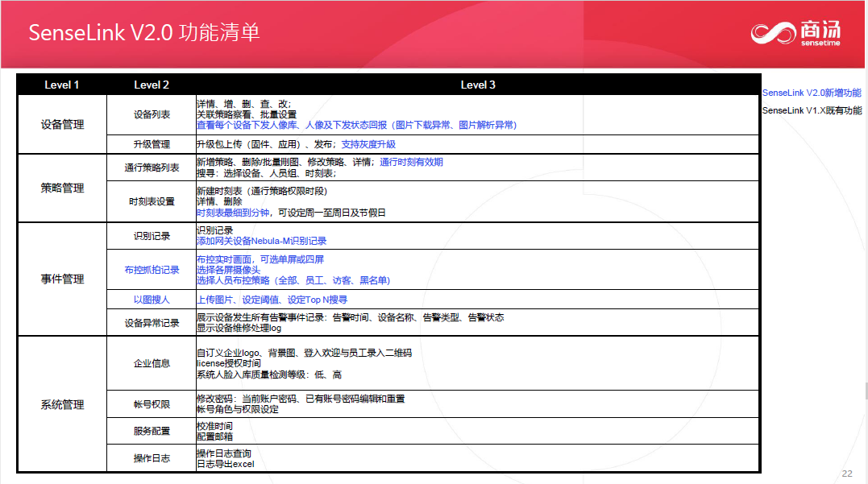Click the blue line 上传图片、设定阈值、设定Top N搜寻
Viewport: 868px width, 484px height.
click(x=272, y=300)
